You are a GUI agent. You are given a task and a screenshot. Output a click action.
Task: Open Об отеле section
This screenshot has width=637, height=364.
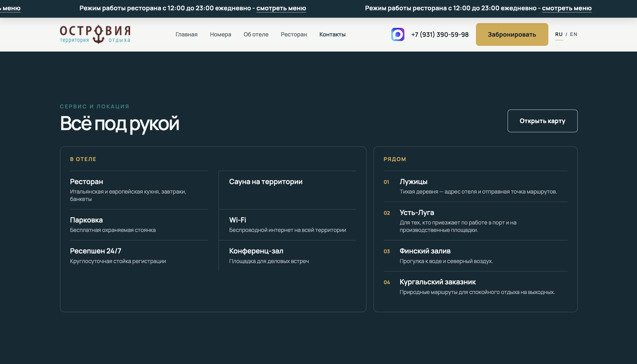pos(256,34)
